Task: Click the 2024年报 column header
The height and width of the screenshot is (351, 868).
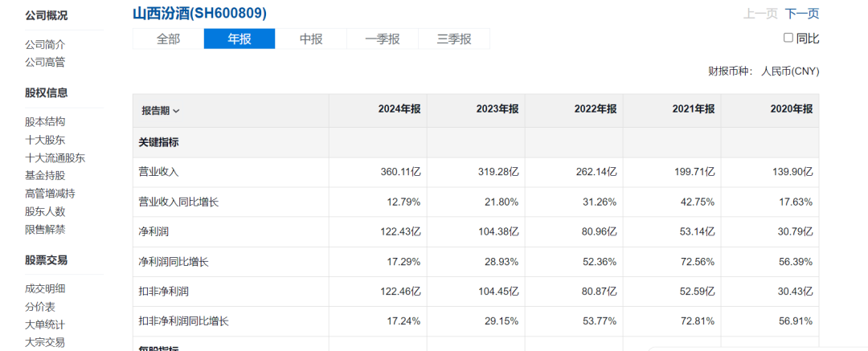Action: [x=399, y=110]
